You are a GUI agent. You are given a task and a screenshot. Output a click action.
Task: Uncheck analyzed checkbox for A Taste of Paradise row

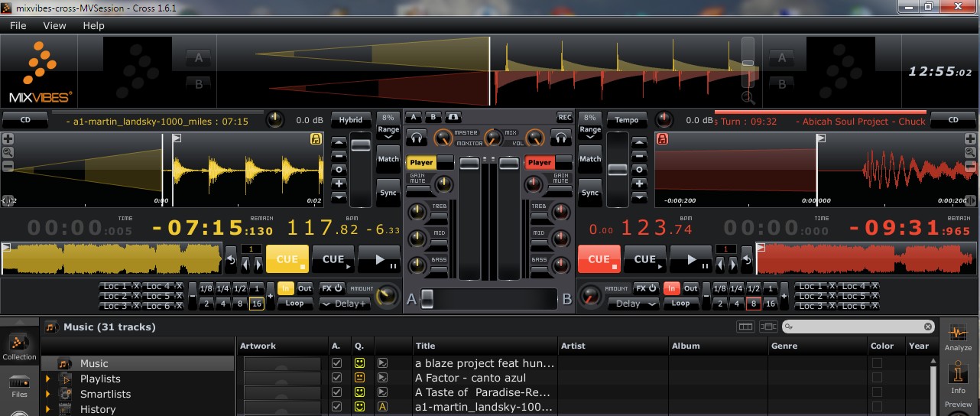[336, 392]
